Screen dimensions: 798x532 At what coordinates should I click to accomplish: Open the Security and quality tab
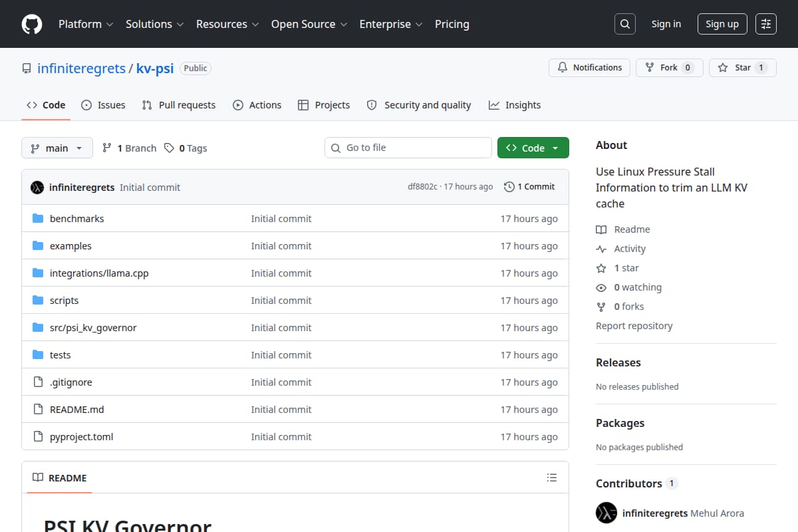point(419,105)
